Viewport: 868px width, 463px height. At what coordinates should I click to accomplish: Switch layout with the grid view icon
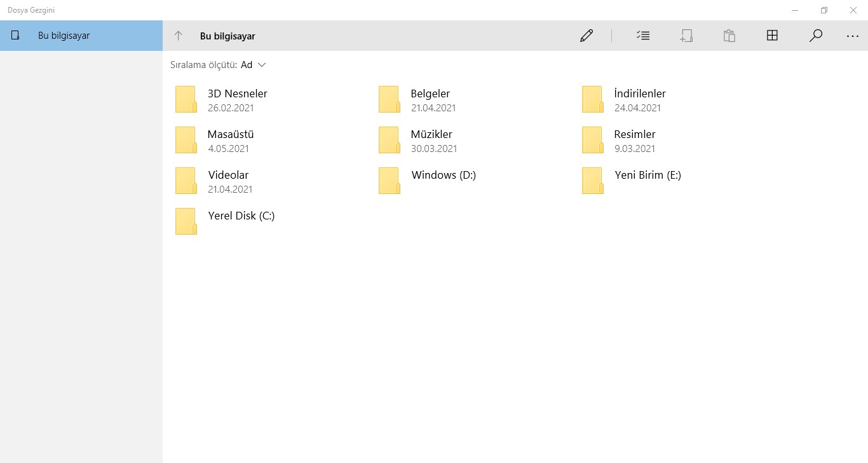pyautogui.click(x=772, y=36)
